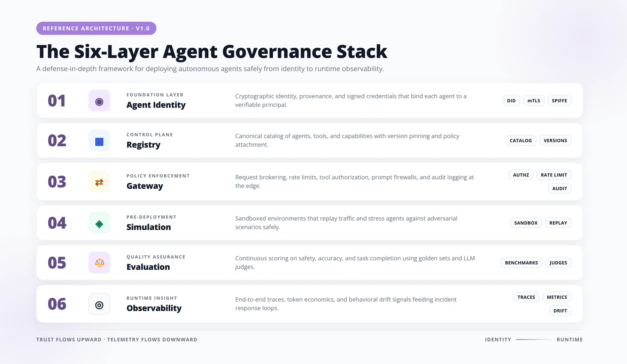Click the SANDBOX tag
627x364 pixels.
pyautogui.click(x=526, y=223)
